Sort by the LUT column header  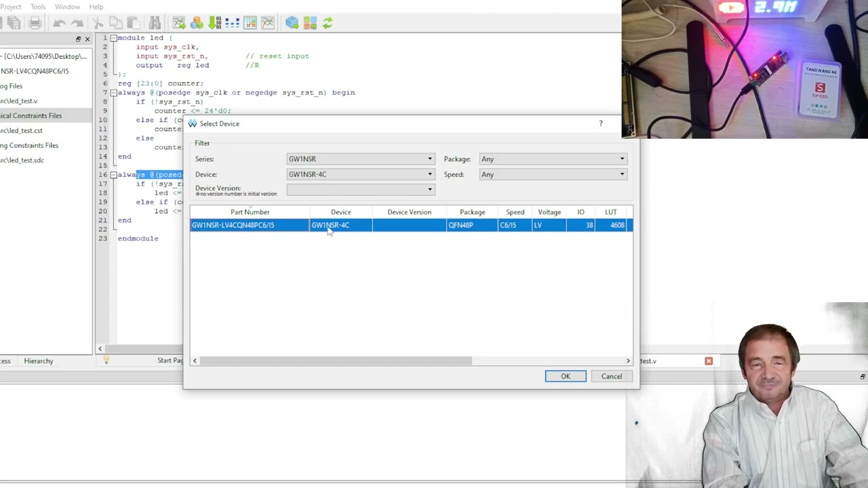611,212
